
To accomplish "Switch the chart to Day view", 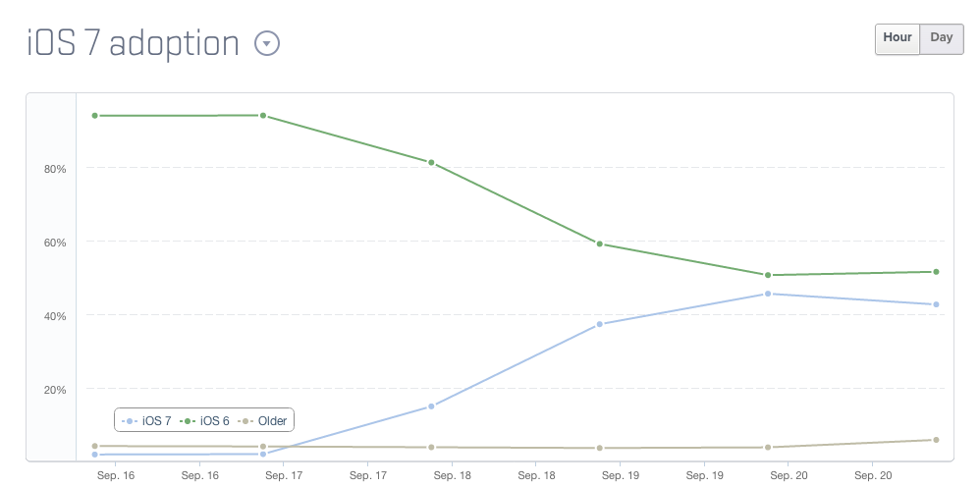I will [942, 38].
